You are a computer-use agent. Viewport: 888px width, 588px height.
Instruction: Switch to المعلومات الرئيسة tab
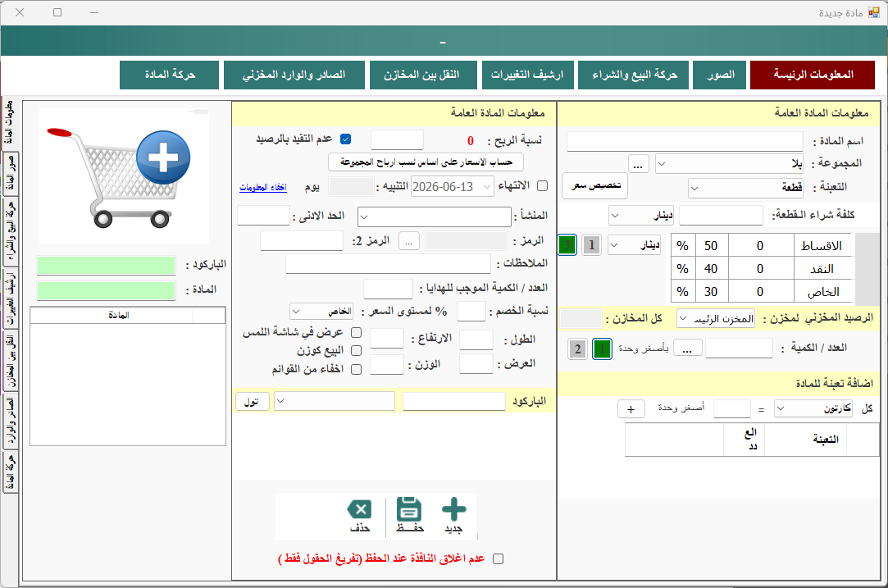coord(813,75)
